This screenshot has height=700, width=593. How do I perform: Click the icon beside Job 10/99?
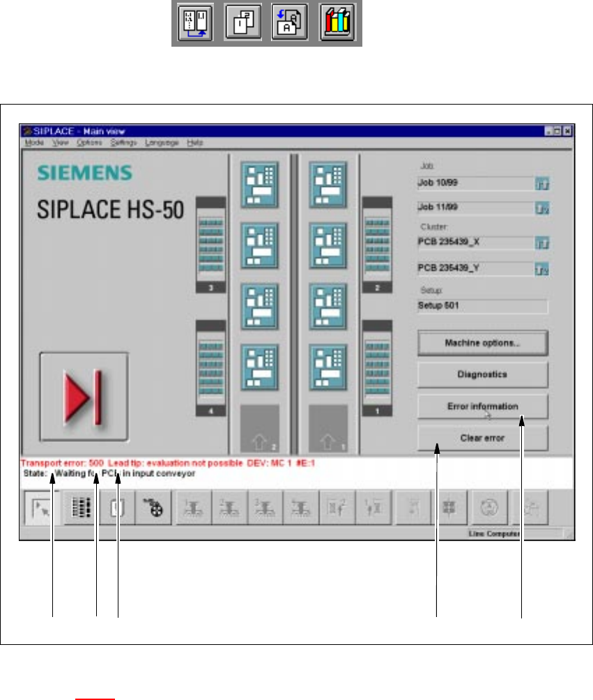pyautogui.click(x=542, y=183)
